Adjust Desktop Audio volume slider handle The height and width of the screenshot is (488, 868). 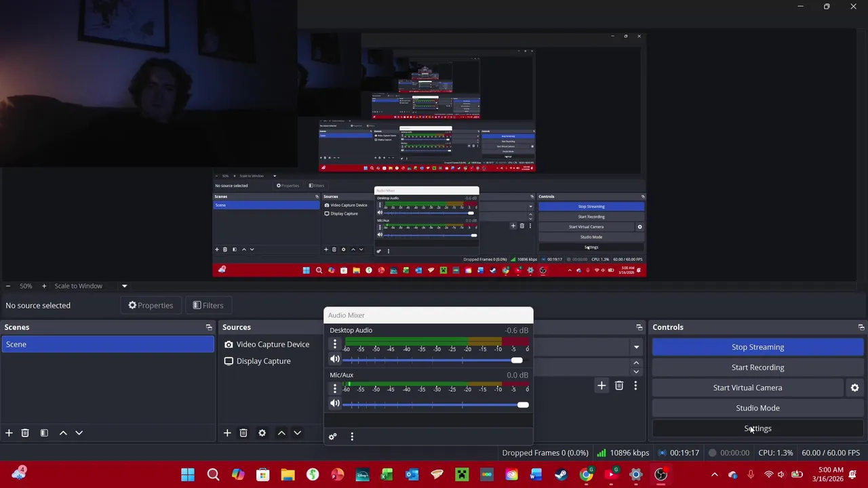pos(517,361)
